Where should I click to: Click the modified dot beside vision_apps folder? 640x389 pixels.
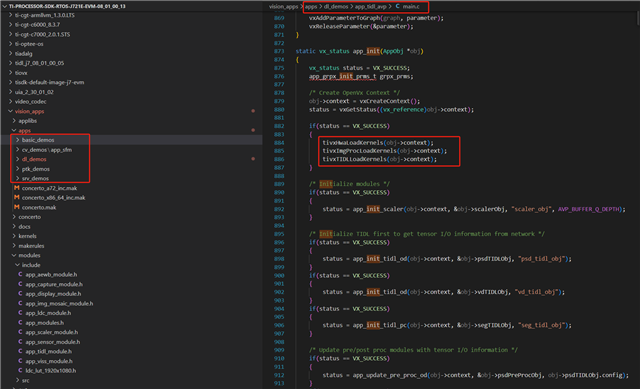click(x=253, y=111)
